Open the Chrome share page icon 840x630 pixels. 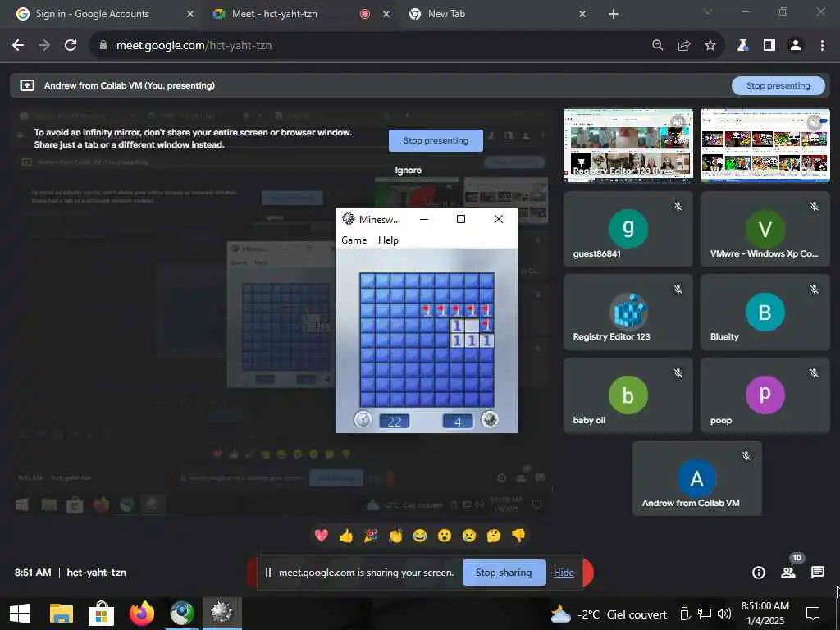[684, 46]
